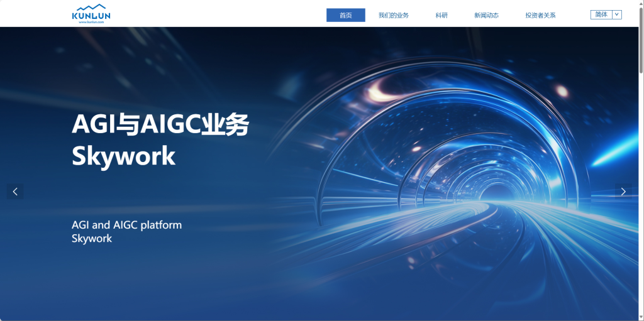
Task: Click the 'AGI and AIGC platform Skywork' subtitle
Action: (x=126, y=232)
